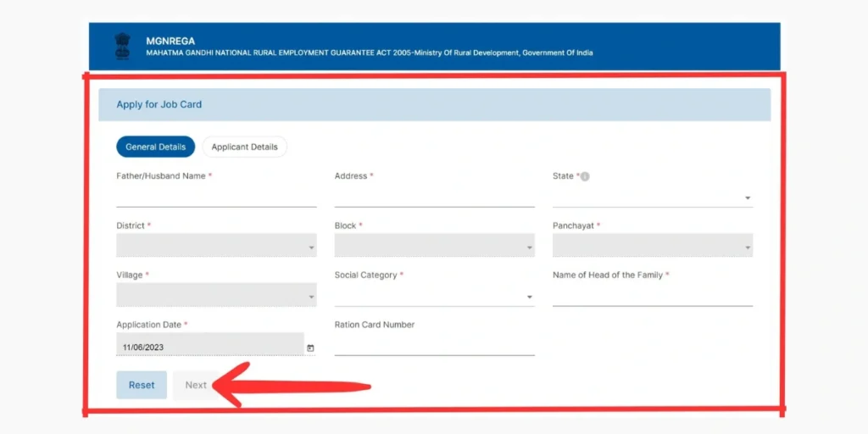This screenshot has width=868, height=434.
Task: Select the General Details tab
Action: (155, 147)
